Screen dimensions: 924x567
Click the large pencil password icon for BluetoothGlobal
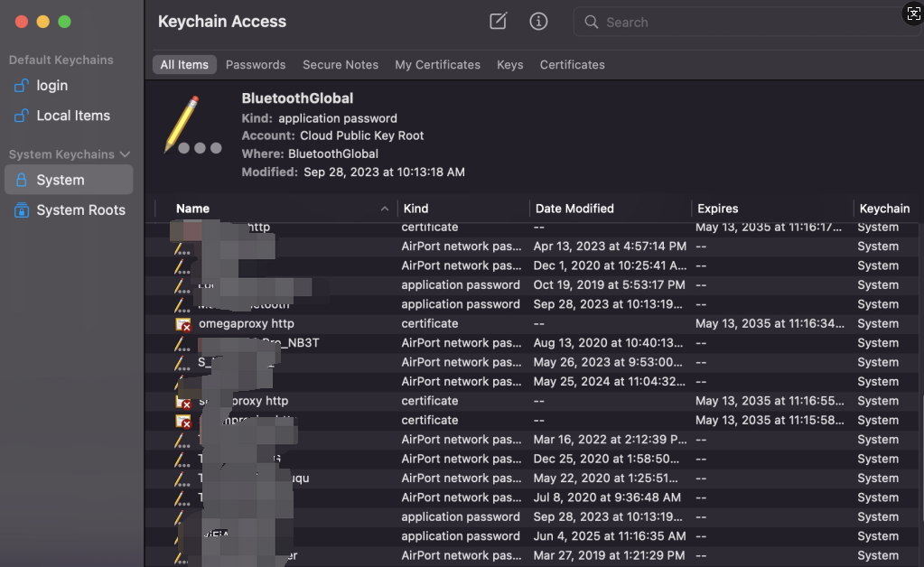pos(191,125)
